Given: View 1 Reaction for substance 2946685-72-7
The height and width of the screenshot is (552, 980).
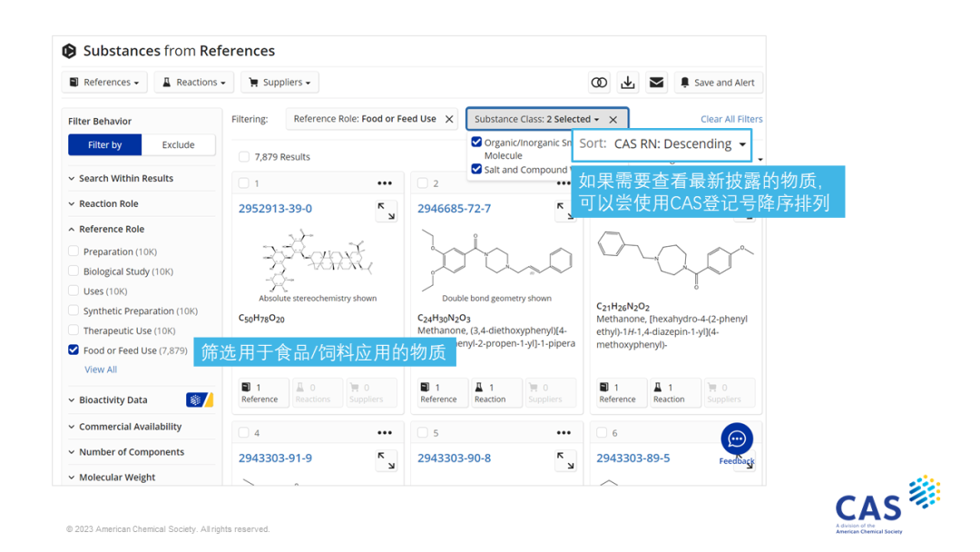Looking at the screenshot, I should click(x=495, y=393).
